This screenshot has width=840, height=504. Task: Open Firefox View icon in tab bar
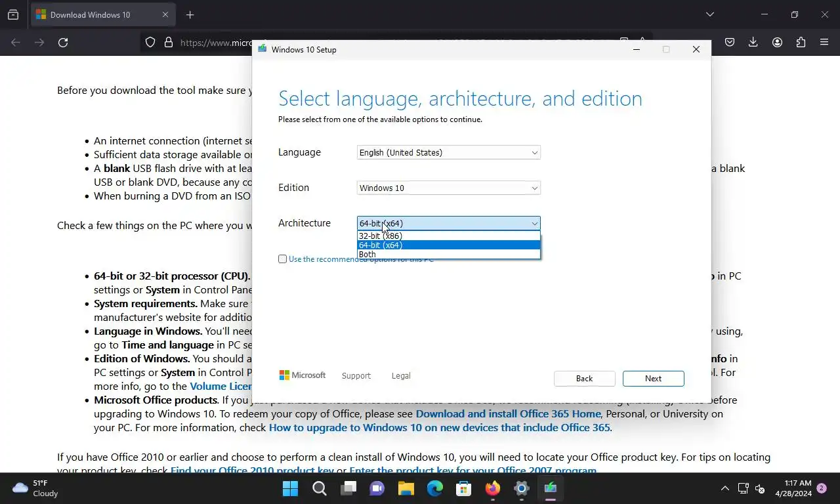pos(13,14)
